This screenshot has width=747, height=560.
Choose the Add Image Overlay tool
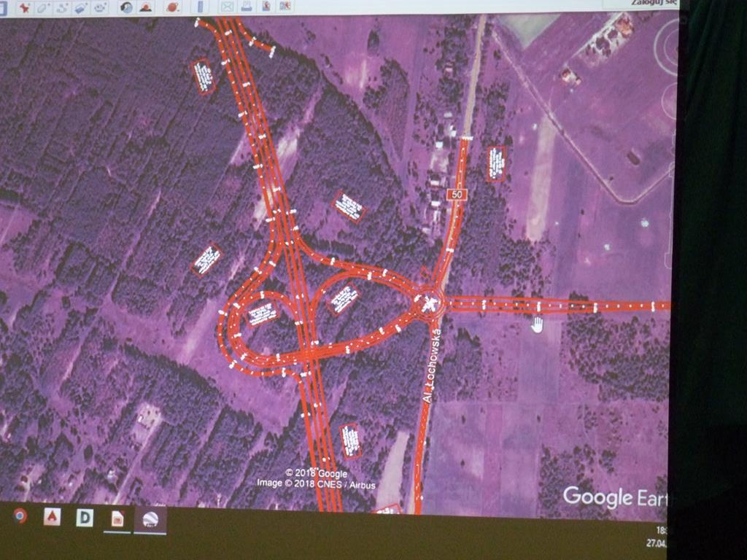81,8
